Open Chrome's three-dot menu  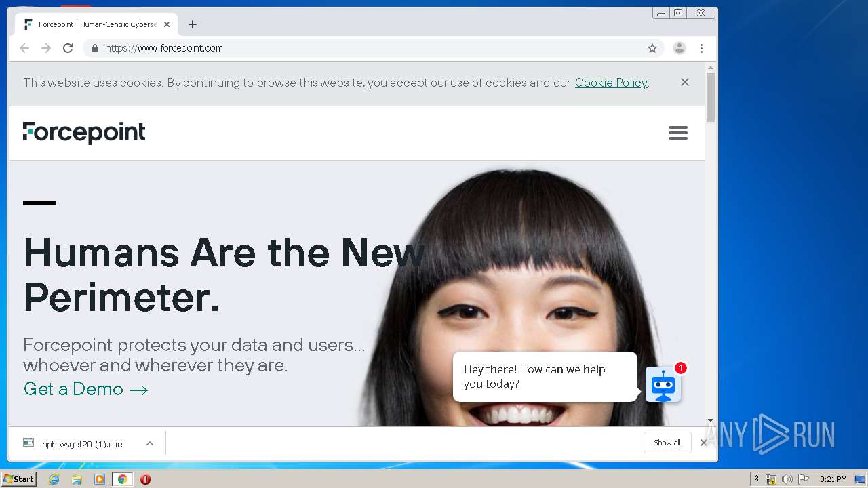[x=701, y=48]
